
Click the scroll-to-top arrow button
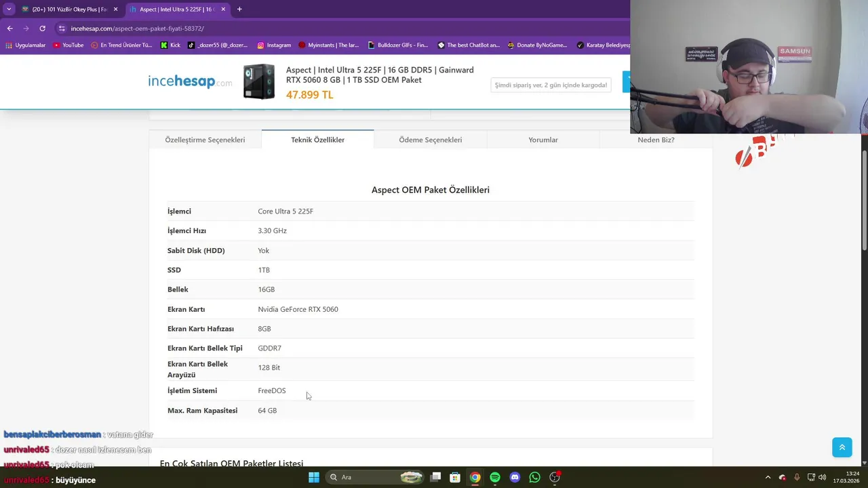(x=842, y=447)
